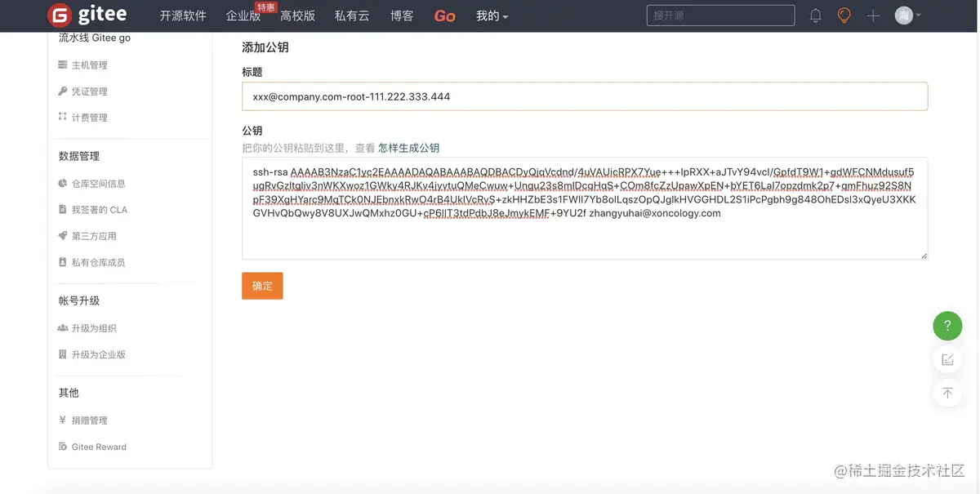Viewport: 980px width, 494px height.
Task: Click the 公钥 public key textarea
Action: pyautogui.click(x=585, y=208)
